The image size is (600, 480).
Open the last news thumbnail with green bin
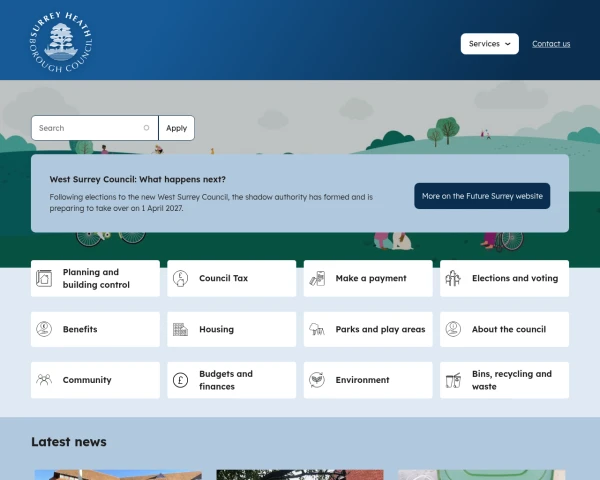pos(482,475)
